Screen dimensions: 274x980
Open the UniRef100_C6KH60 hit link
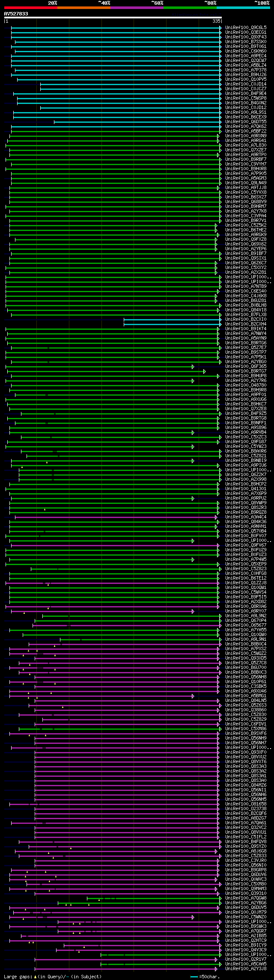click(x=246, y=51)
